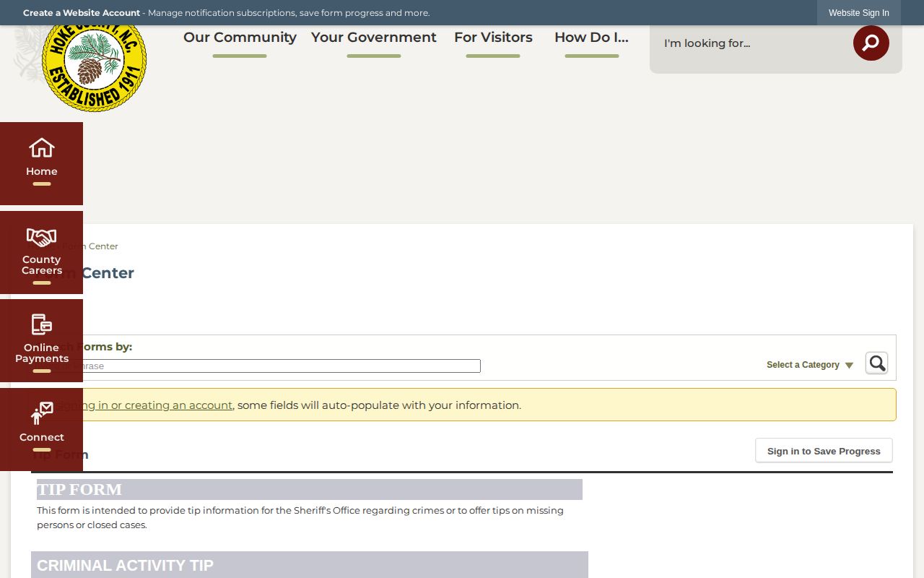924x578 pixels.
Task: Open the How Do I... menu
Action: (x=591, y=38)
